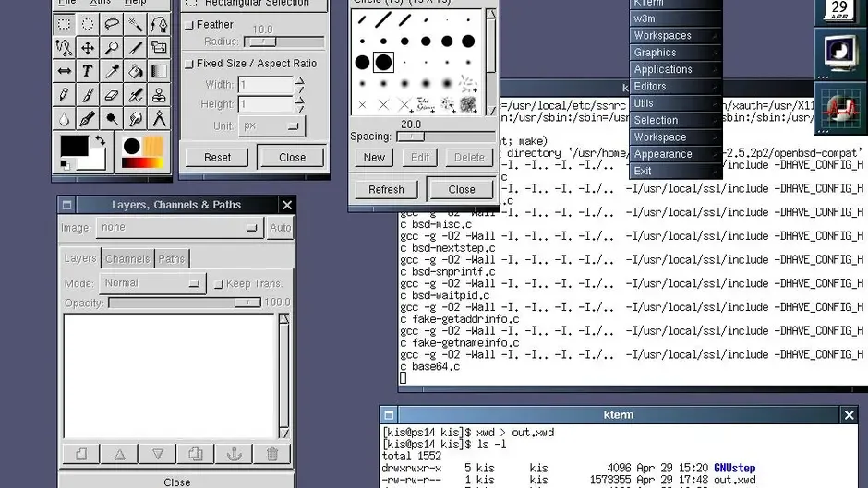Pick the selected large circle brush

point(383,63)
